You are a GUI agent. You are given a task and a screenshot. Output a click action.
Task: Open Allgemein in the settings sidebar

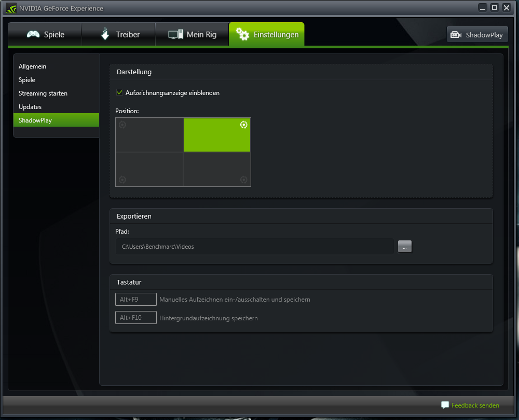coord(32,66)
